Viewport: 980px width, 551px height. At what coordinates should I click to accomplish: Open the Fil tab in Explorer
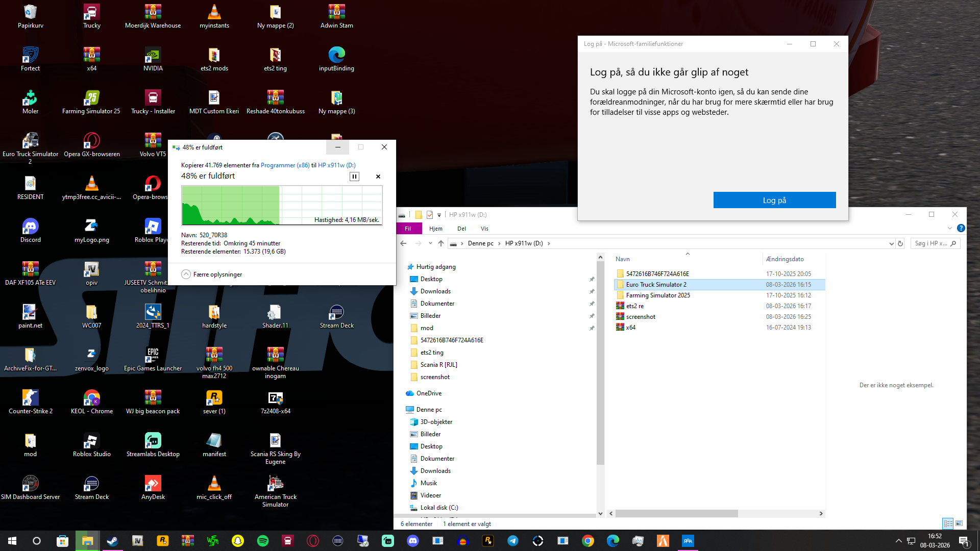tap(408, 229)
